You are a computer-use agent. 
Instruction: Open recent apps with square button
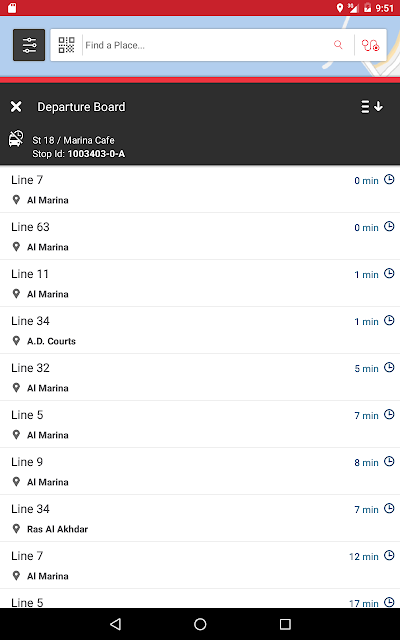285,624
